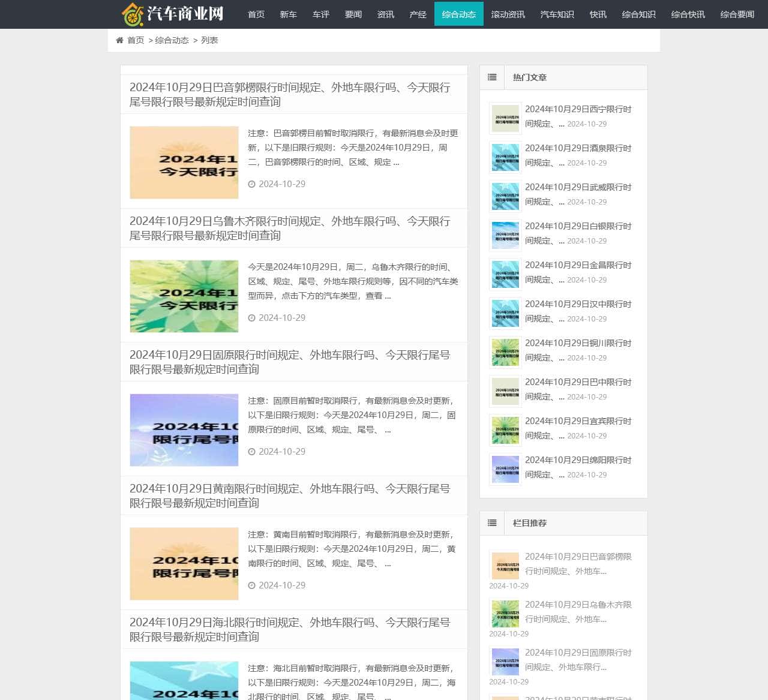The height and width of the screenshot is (700, 768).
Task: Open the 首页 navigation tab
Action: pos(256,14)
